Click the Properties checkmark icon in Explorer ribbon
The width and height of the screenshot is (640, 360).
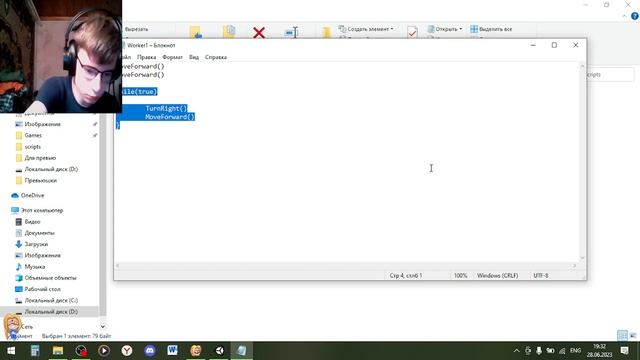412,32
